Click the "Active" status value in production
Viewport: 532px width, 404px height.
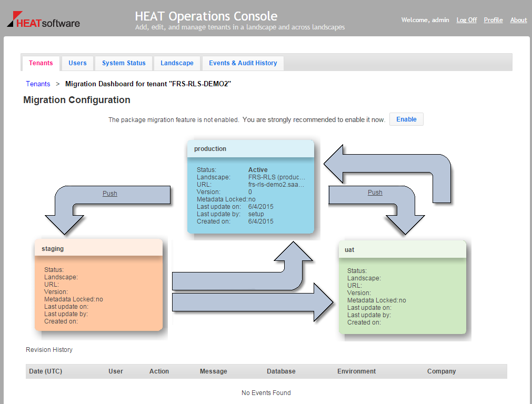pos(258,169)
